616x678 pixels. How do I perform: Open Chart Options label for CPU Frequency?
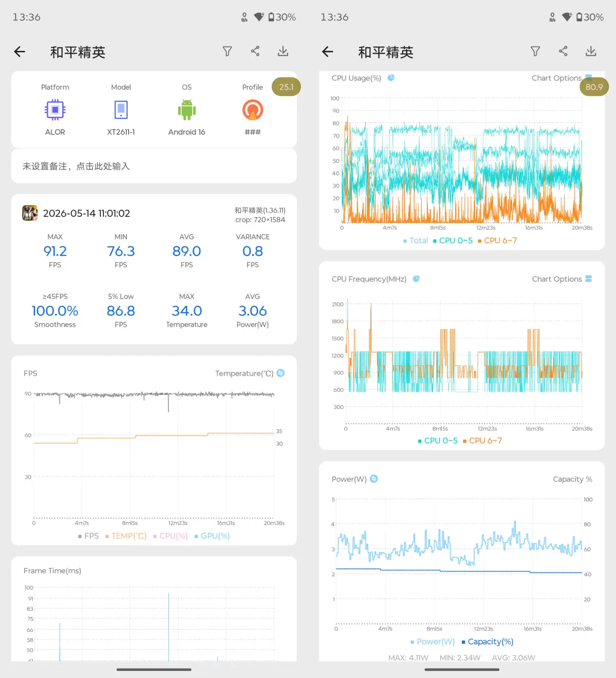557,279
